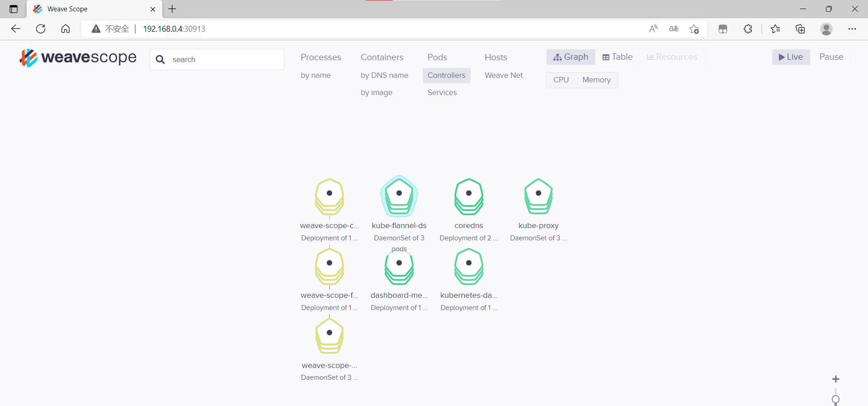Show processes by name
This screenshot has height=406, width=868.
(316, 75)
